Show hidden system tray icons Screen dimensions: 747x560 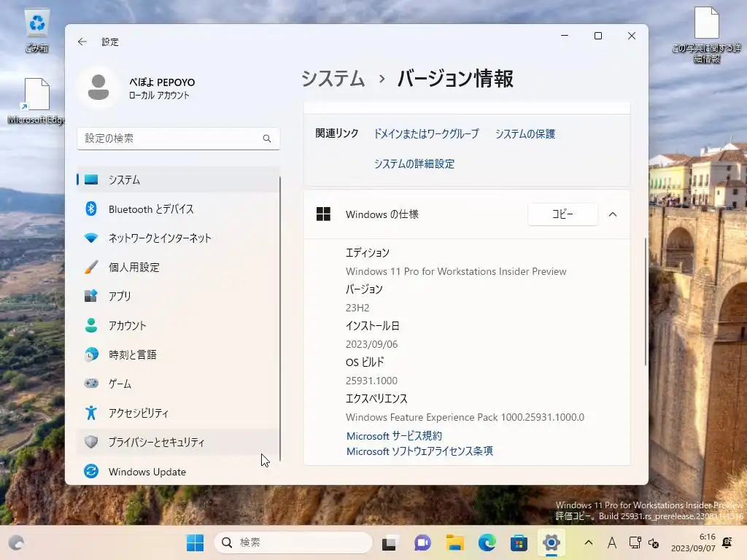coord(589,542)
